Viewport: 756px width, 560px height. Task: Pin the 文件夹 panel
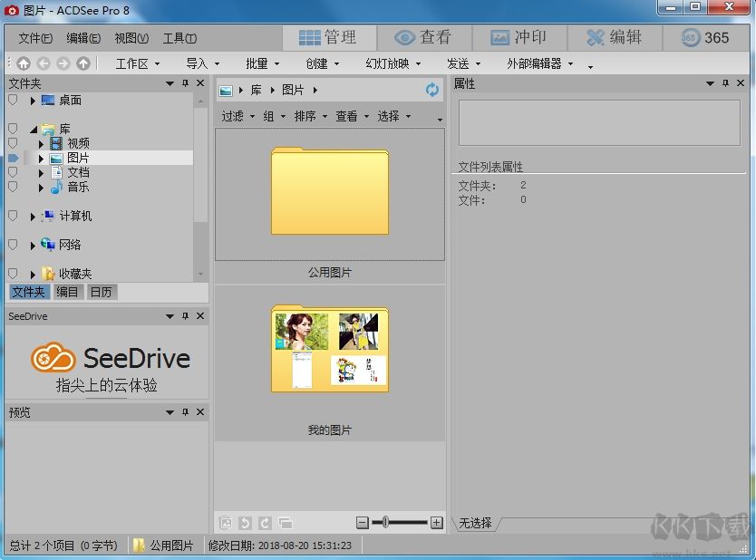pos(185,82)
